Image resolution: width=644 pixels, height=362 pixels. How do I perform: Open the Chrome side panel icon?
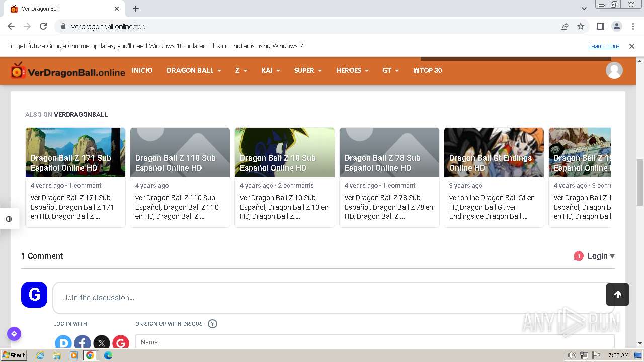(600, 26)
